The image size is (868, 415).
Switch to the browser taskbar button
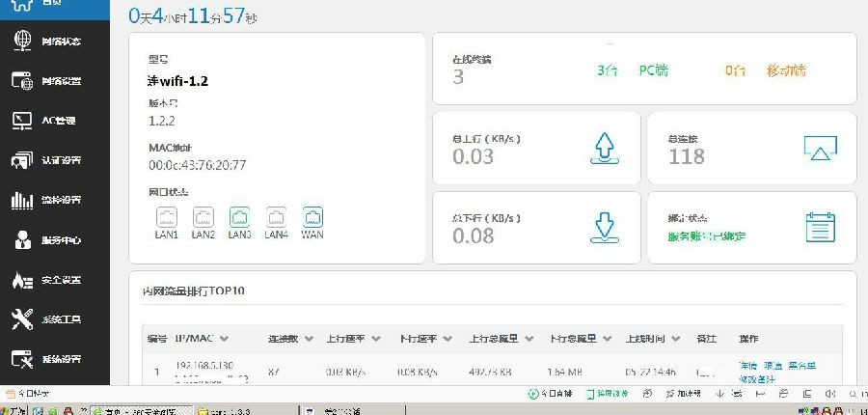[x=142, y=411]
